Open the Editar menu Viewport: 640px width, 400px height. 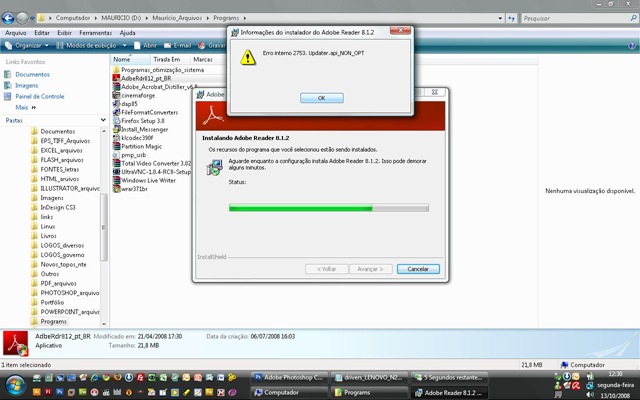pos(42,33)
